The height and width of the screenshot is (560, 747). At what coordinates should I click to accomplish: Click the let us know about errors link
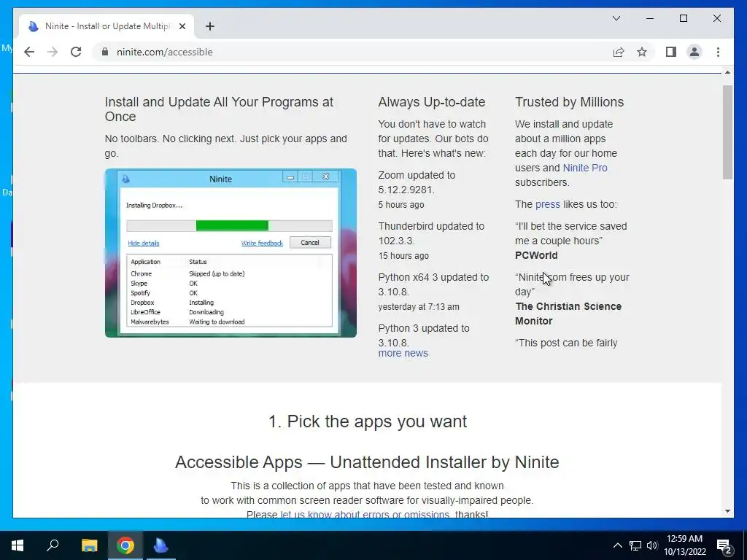coord(365,514)
